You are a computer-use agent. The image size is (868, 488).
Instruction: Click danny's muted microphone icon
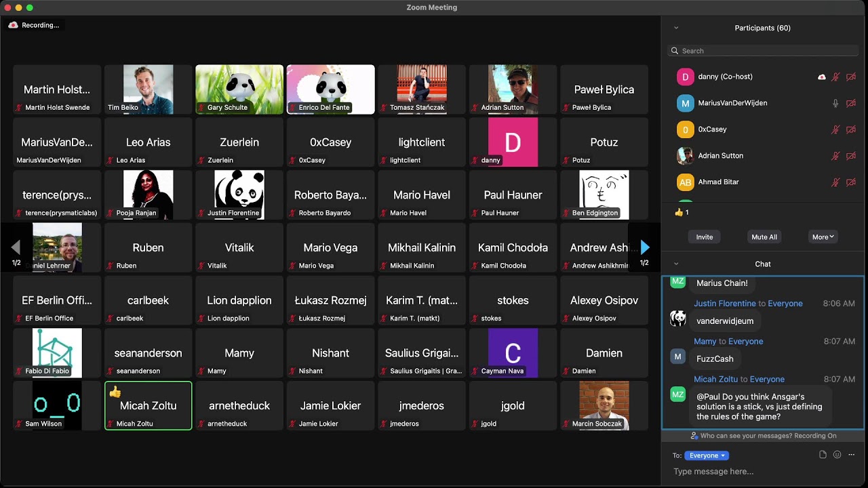[x=835, y=77]
